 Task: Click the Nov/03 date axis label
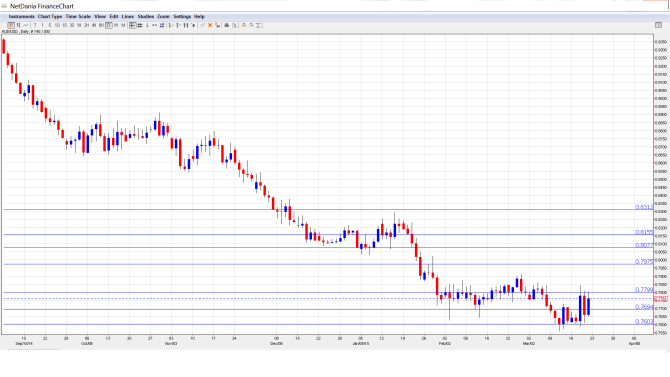click(171, 343)
